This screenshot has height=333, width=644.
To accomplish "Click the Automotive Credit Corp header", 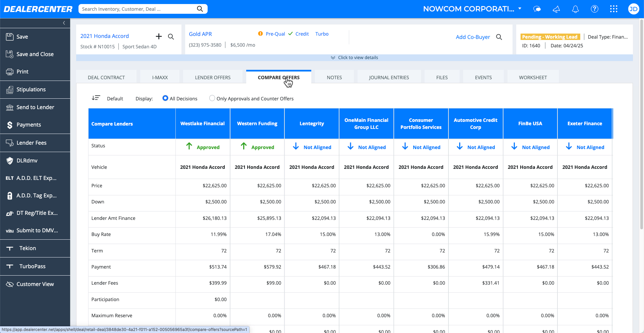I will coord(476,124).
